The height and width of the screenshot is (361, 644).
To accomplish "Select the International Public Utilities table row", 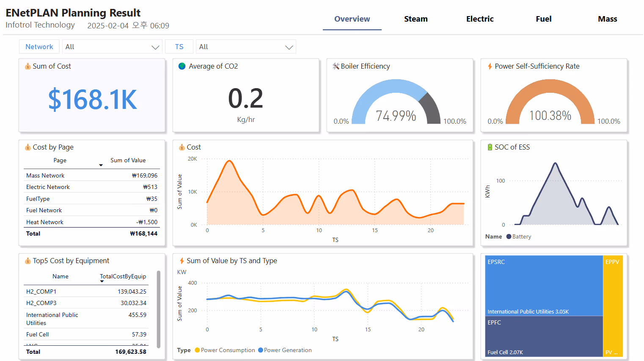I will [x=86, y=319].
